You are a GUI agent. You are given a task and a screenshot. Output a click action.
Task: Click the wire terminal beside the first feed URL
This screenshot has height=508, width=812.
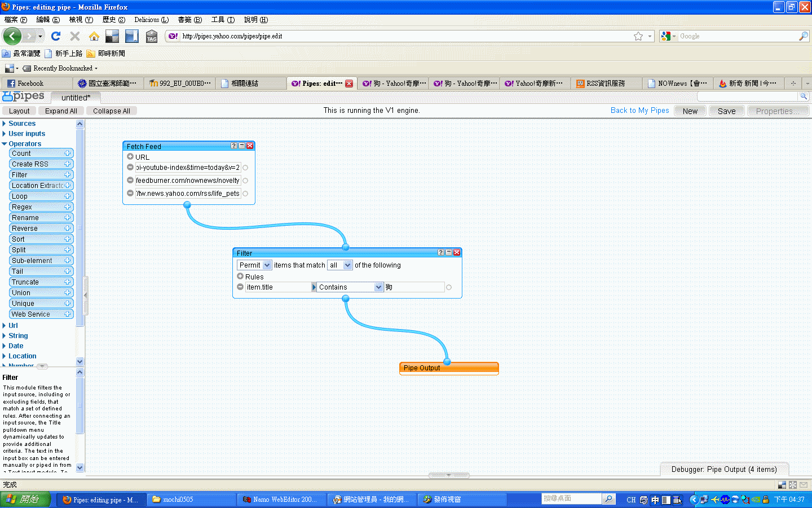[245, 168]
